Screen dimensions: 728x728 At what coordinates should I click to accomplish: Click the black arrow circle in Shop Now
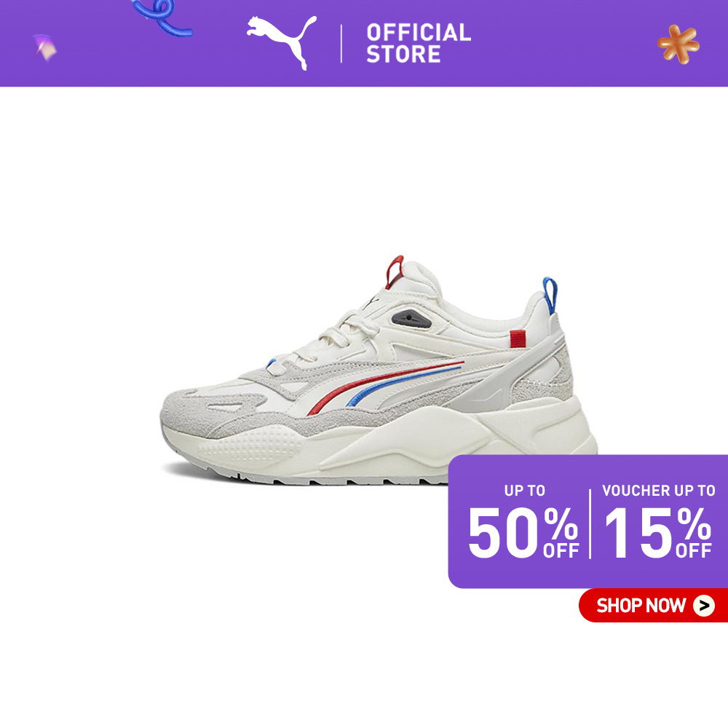point(704,606)
